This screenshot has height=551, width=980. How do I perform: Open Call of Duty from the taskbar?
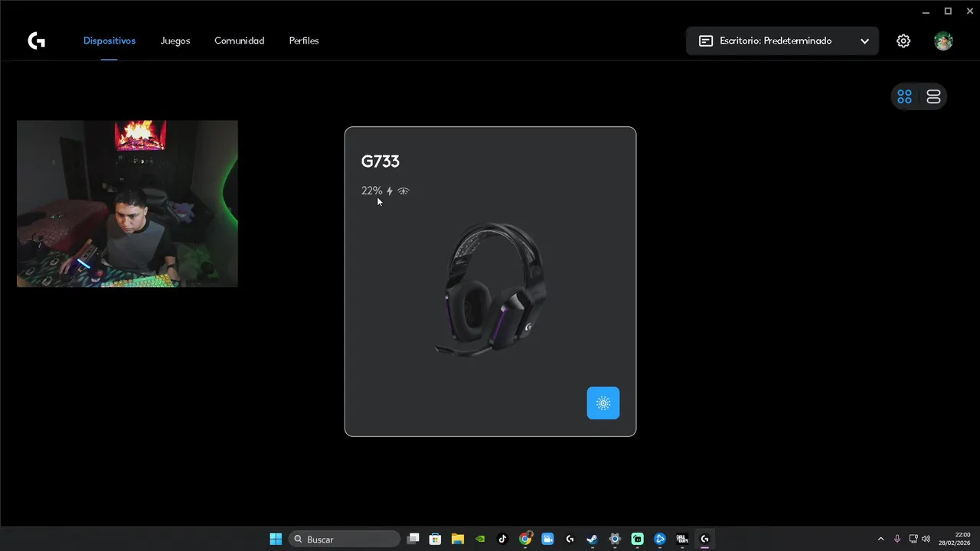click(682, 539)
